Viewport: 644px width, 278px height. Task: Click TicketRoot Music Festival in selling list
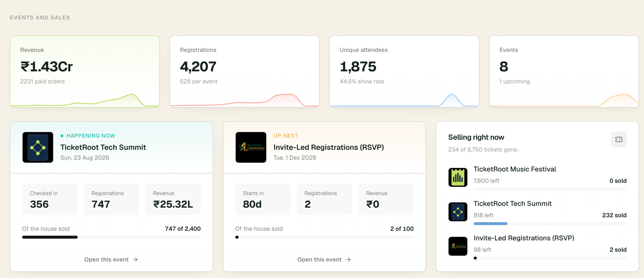[x=514, y=169]
